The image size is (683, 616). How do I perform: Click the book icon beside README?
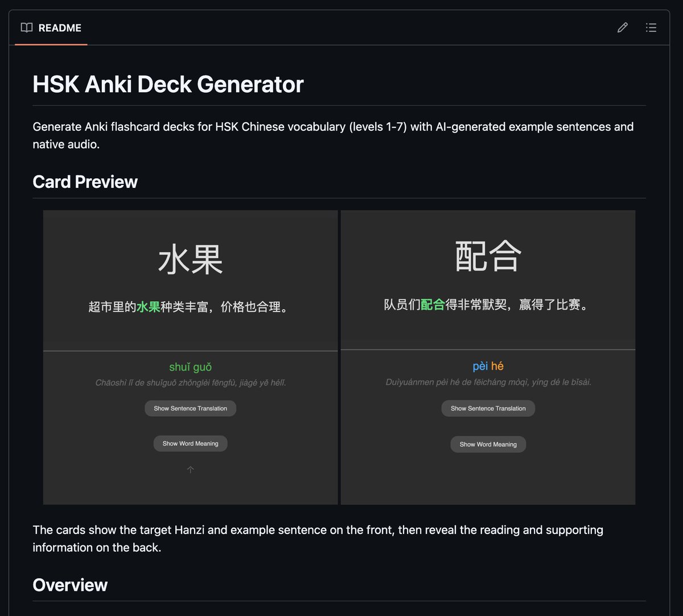coord(26,27)
